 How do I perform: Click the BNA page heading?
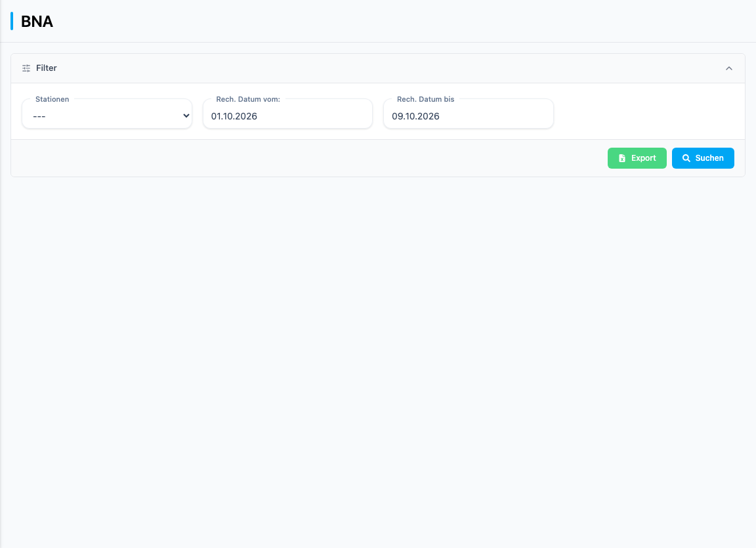(37, 22)
